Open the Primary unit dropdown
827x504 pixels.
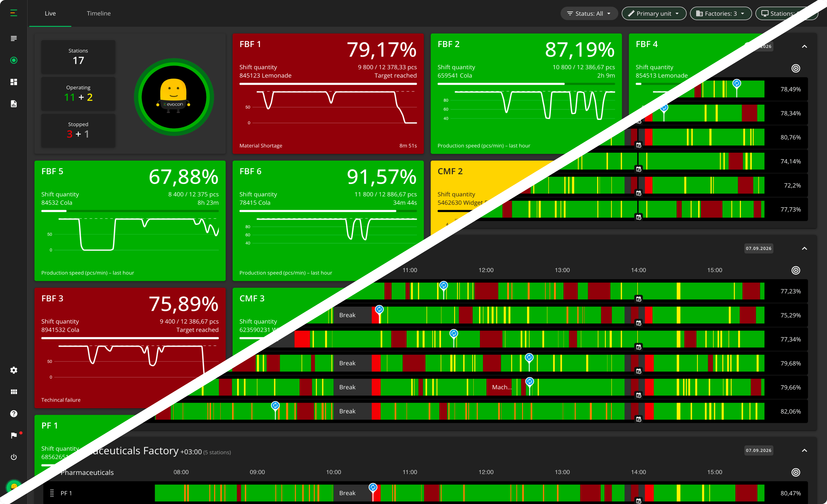pyautogui.click(x=654, y=13)
